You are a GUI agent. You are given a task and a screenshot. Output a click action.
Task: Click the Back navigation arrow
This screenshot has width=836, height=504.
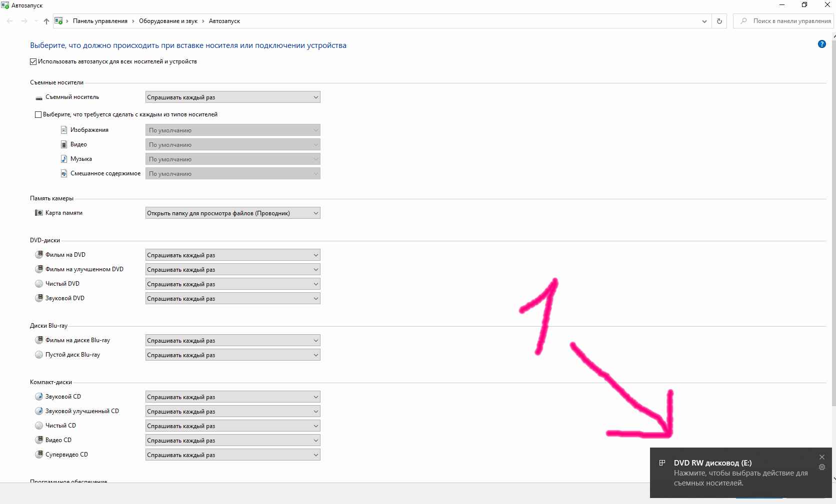coord(9,21)
